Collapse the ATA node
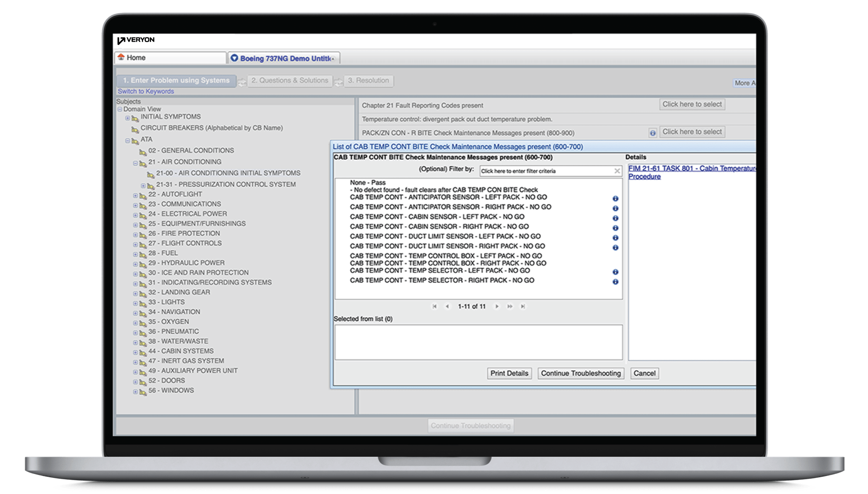This screenshot has height=494, width=868. click(128, 140)
